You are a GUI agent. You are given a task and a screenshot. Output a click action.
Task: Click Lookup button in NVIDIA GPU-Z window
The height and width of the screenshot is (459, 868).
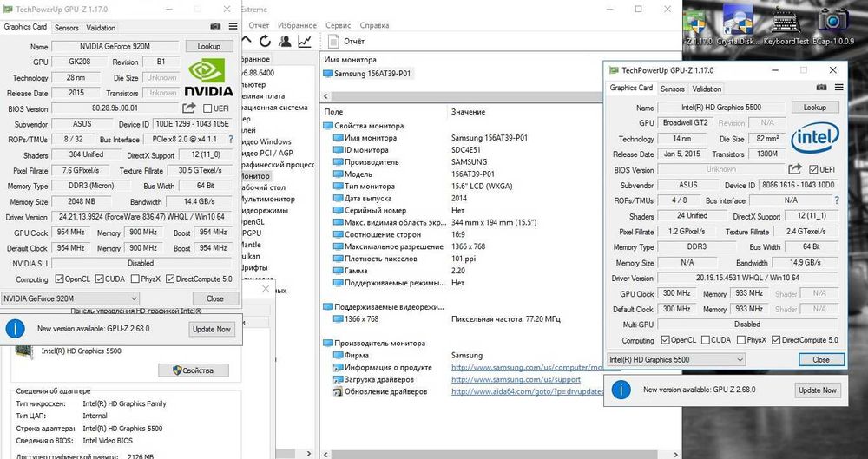pyautogui.click(x=208, y=47)
